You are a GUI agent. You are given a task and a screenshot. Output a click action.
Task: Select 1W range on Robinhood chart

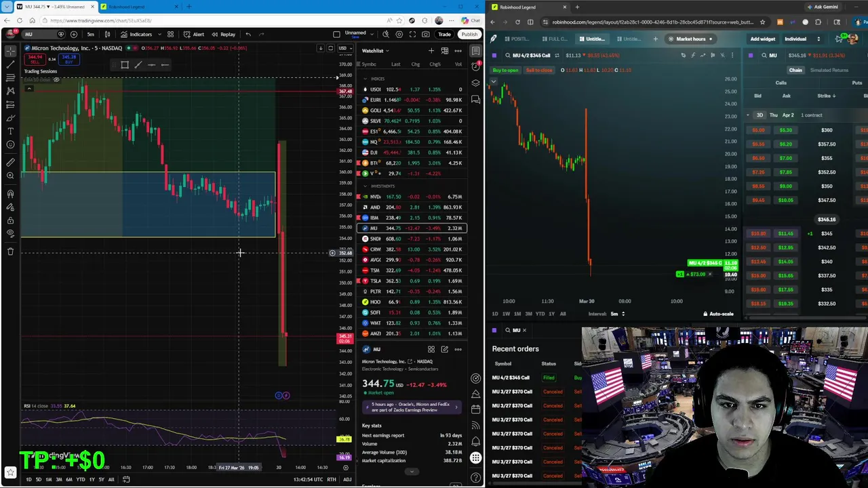click(x=506, y=314)
